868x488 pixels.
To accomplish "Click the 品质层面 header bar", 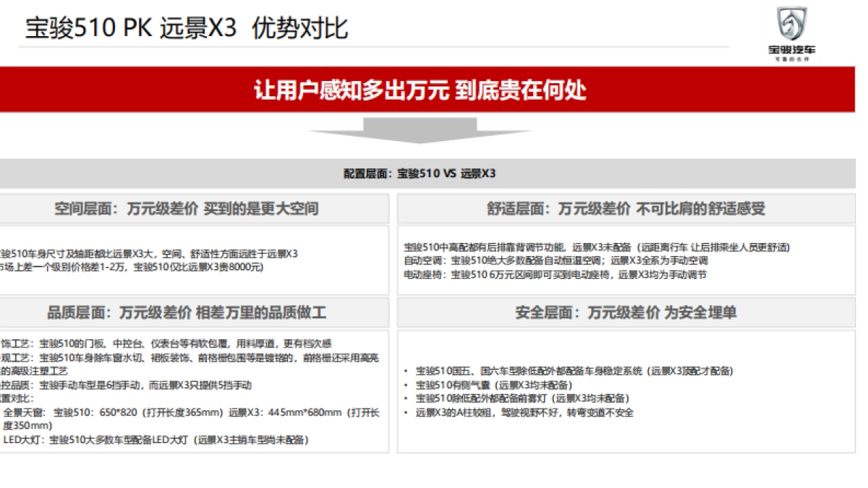I will [188, 314].
